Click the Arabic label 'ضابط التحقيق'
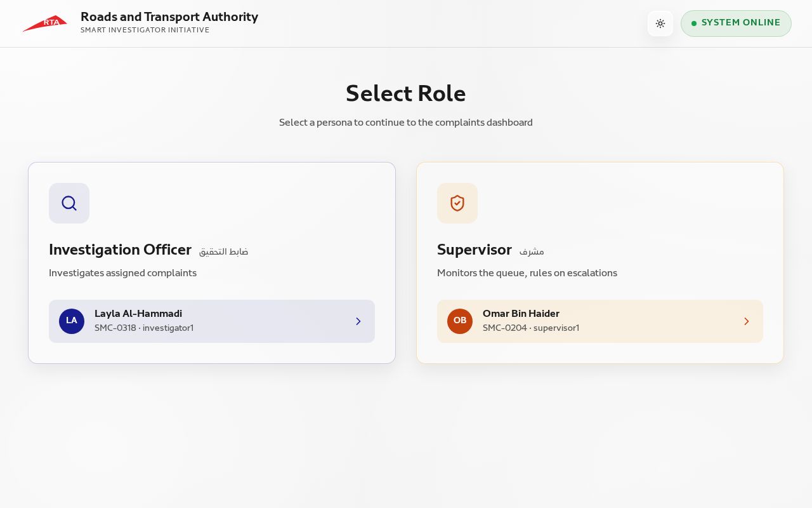812x508 pixels. (223, 251)
